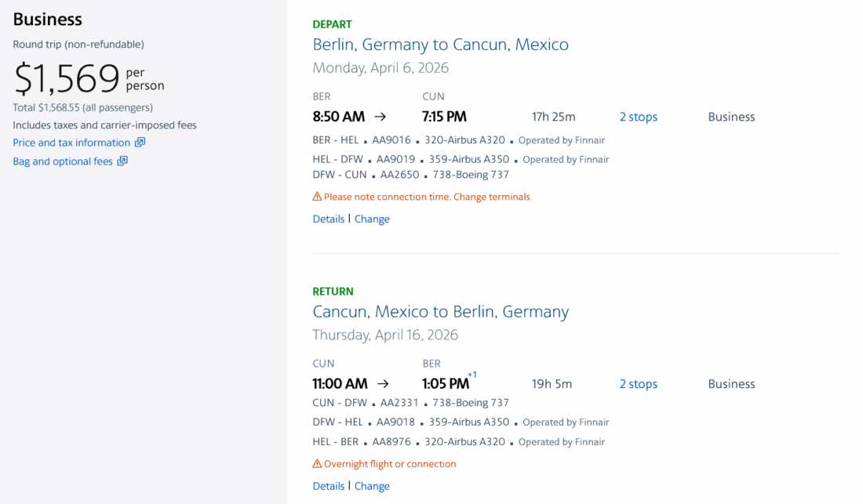The image size is (863, 504).
Task: Change the return flight on April 16
Action: point(372,486)
